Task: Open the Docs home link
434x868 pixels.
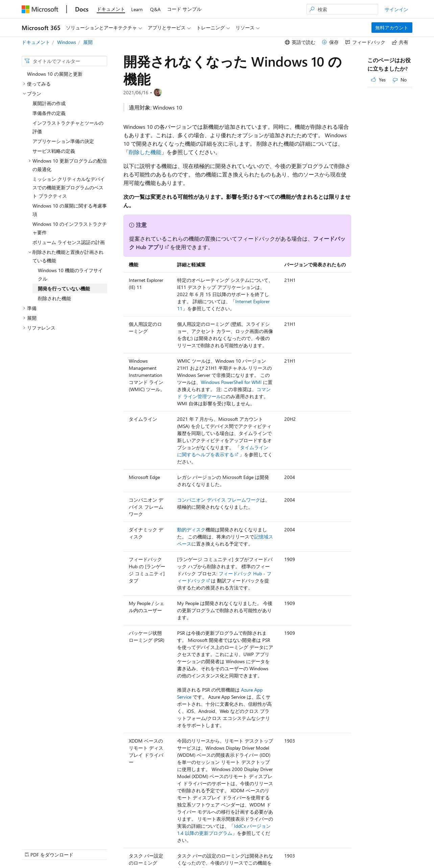Action: coord(82,9)
